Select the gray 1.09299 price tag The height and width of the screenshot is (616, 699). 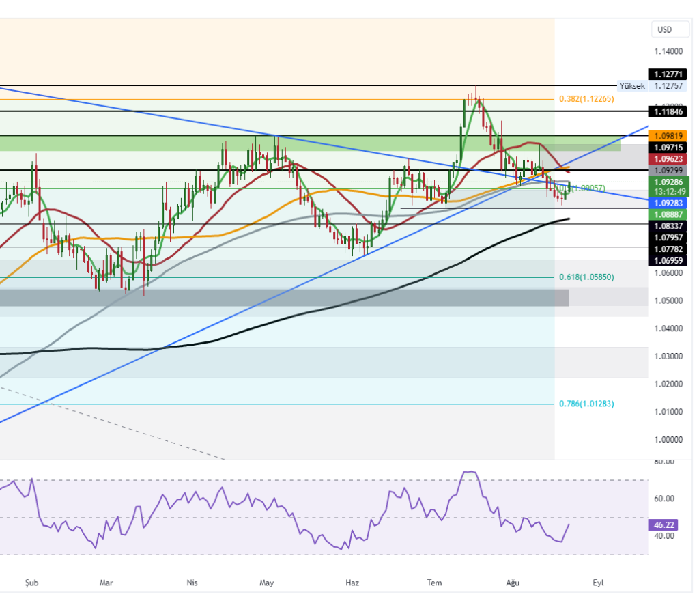[x=668, y=170]
